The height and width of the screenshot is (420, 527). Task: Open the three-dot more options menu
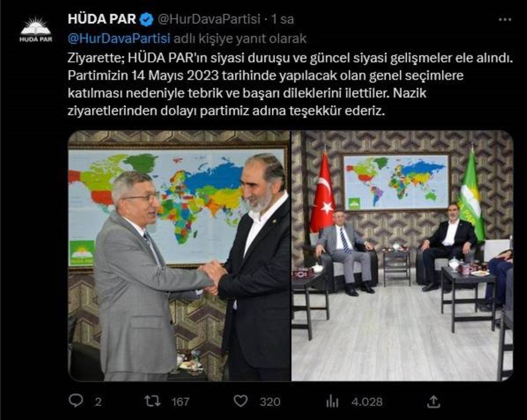(x=504, y=20)
